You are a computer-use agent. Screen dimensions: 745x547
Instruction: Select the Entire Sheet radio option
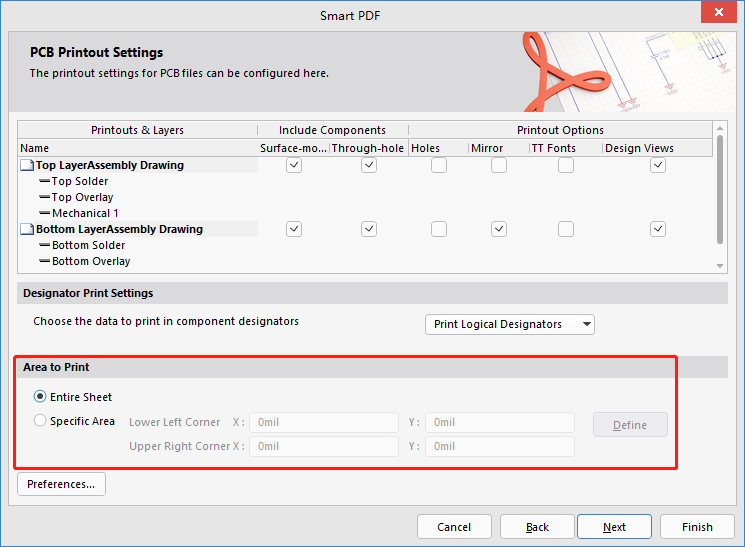click(x=41, y=397)
